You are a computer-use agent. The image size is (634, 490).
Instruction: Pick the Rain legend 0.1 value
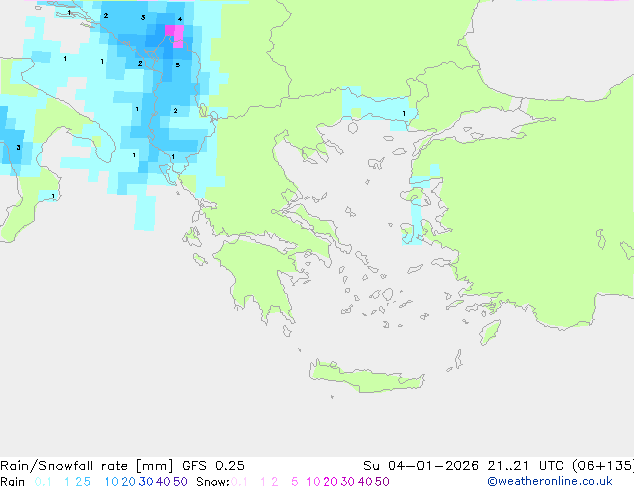pyautogui.click(x=43, y=482)
